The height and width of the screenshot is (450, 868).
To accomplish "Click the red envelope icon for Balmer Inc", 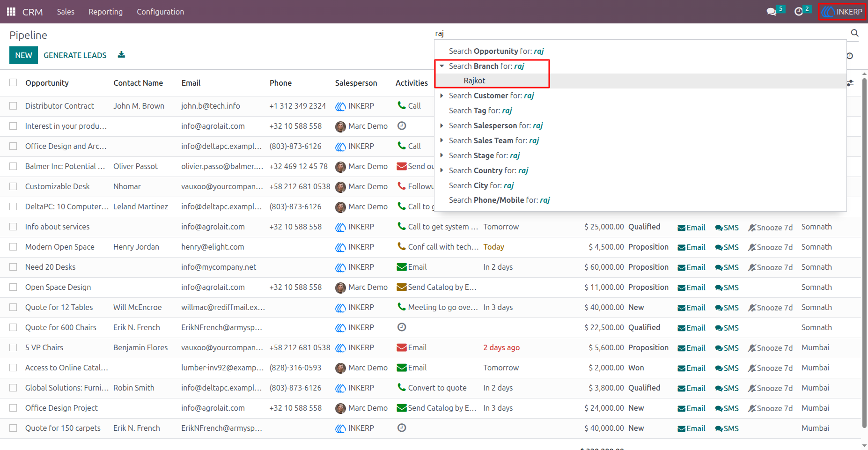I will (x=401, y=166).
